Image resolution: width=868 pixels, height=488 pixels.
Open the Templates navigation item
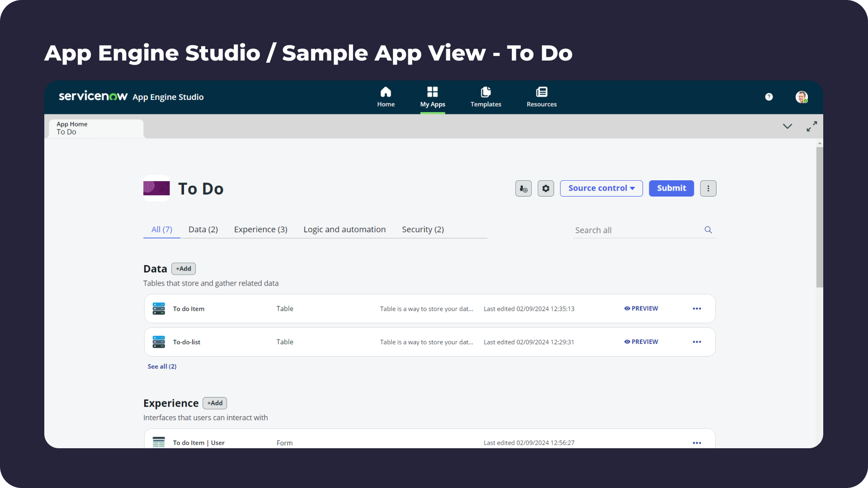point(486,97)
